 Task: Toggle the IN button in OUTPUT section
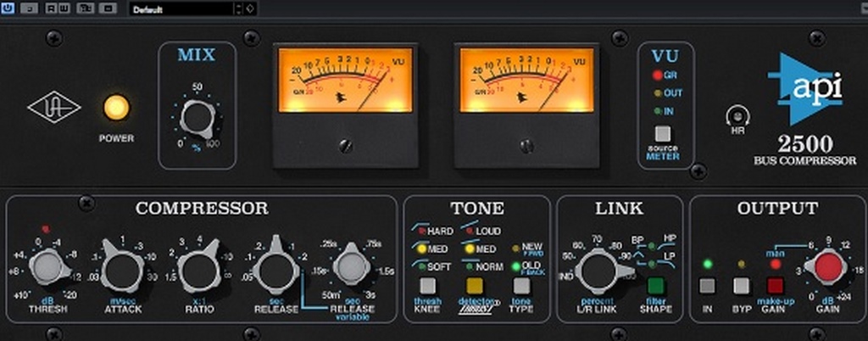707,286
